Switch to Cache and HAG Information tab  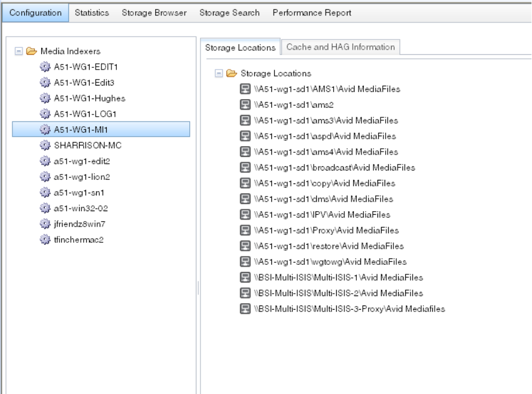pyautogui.click(x=340, y=47)
